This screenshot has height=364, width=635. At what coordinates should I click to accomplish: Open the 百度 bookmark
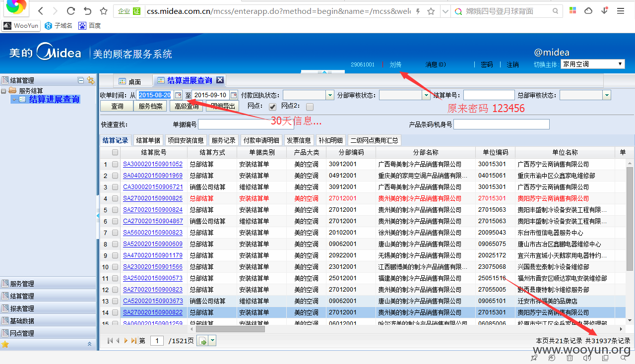[x=90, y=26]
